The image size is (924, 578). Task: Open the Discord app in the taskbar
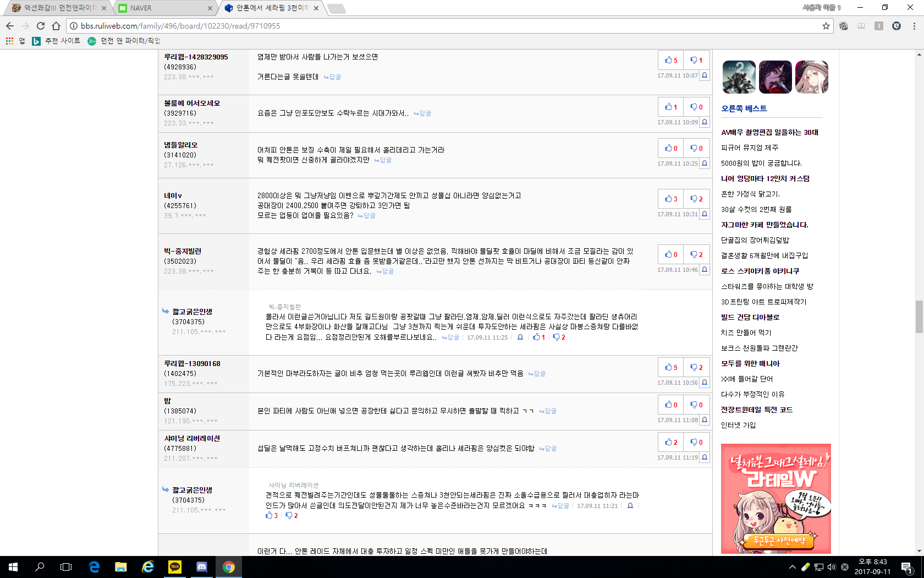[202, 567]
